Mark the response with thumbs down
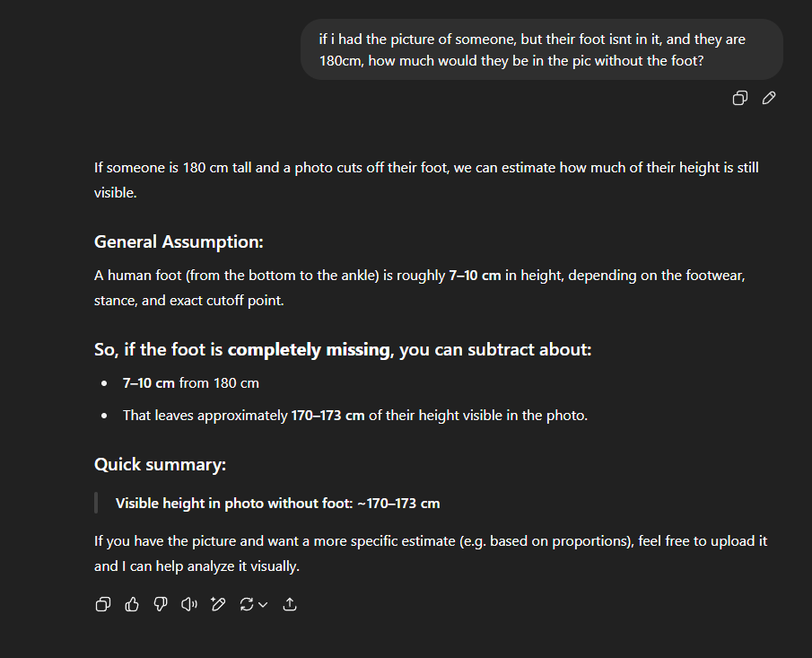 pyautogui.click(x=161, y=604)
